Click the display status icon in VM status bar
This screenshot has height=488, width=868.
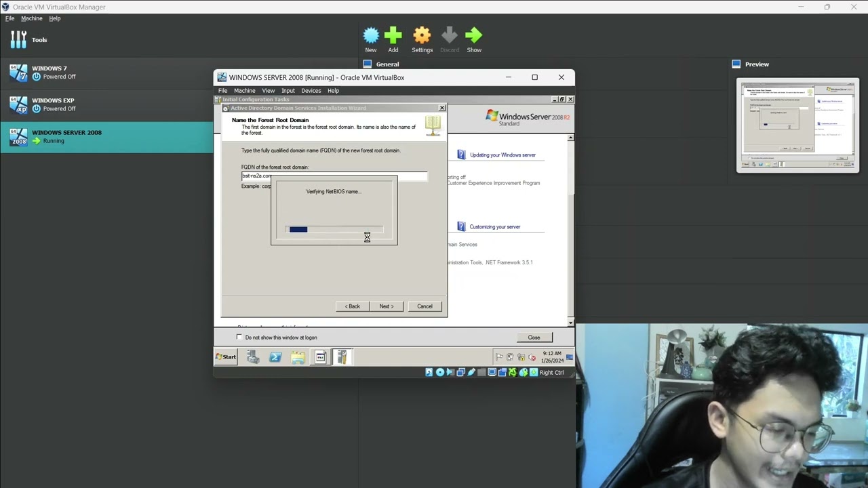click(492, 372)
